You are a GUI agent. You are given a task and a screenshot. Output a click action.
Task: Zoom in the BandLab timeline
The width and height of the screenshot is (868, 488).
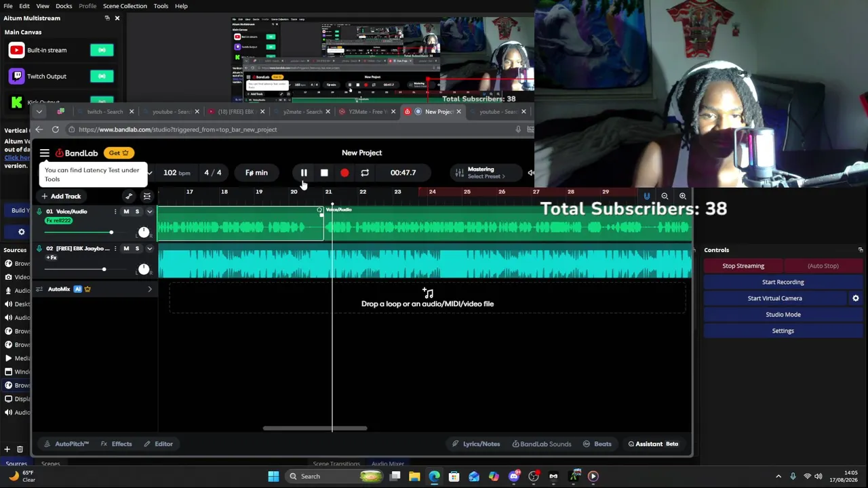pyautogui.click(x=683, y=197)
